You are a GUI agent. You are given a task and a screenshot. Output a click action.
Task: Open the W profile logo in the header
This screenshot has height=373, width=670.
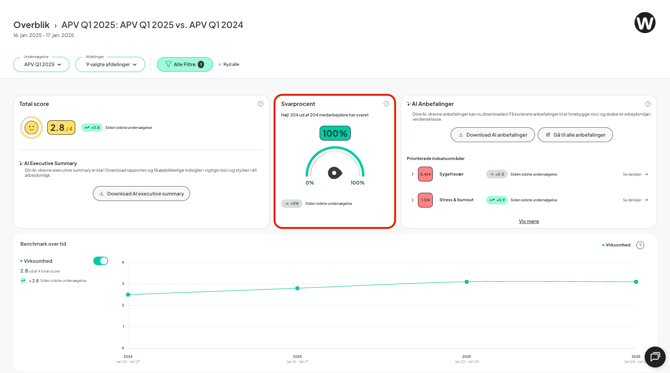pos(644,23)
